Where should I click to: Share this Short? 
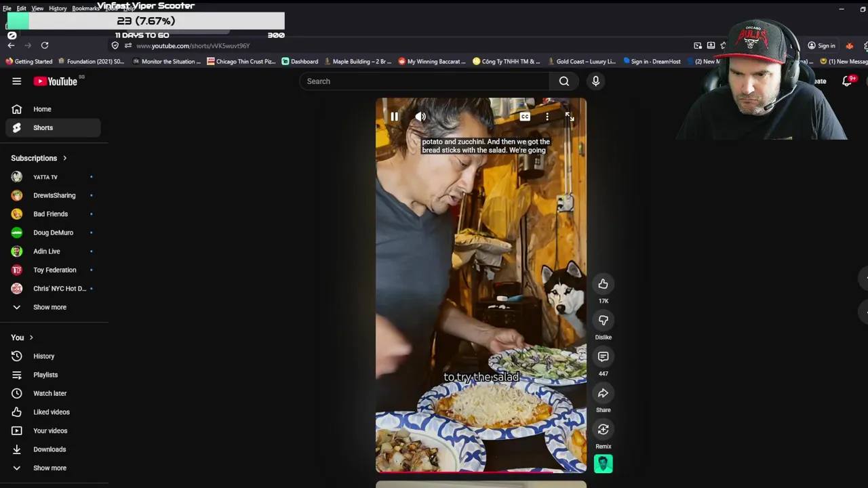click(603, 393)
